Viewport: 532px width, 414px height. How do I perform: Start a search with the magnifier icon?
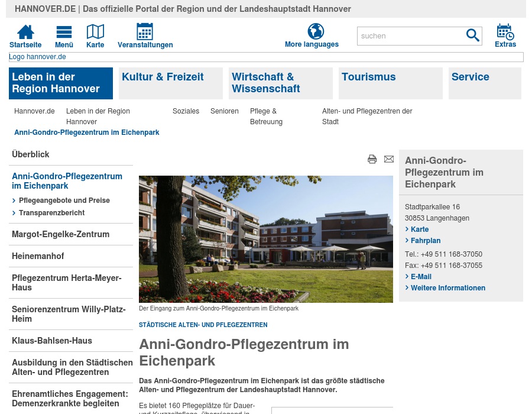click(x=472, y=35)
